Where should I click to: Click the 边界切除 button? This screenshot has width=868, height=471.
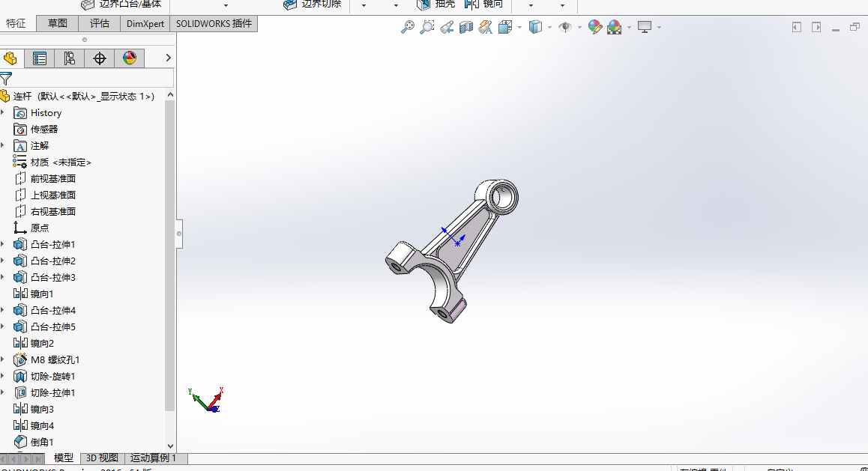click(313, 4)
